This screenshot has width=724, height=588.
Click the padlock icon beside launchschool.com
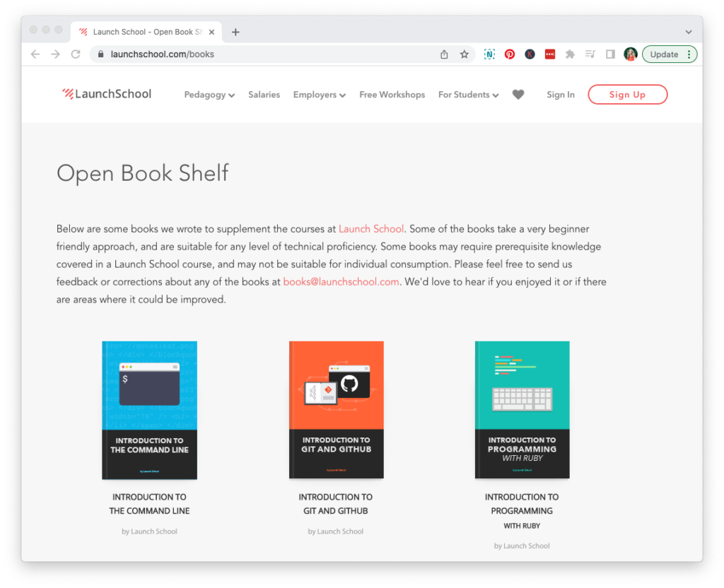point(101,54)
